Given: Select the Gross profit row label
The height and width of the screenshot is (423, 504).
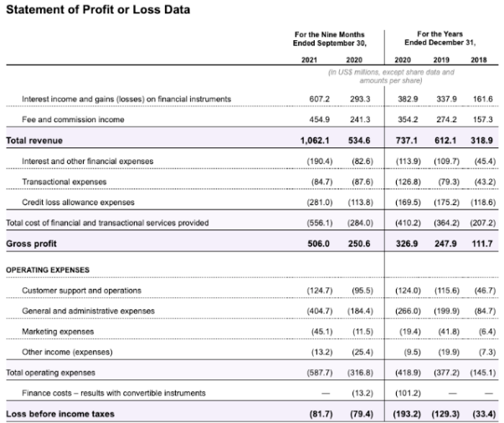Looking at the screenshot, I should (x=31, y=244).
